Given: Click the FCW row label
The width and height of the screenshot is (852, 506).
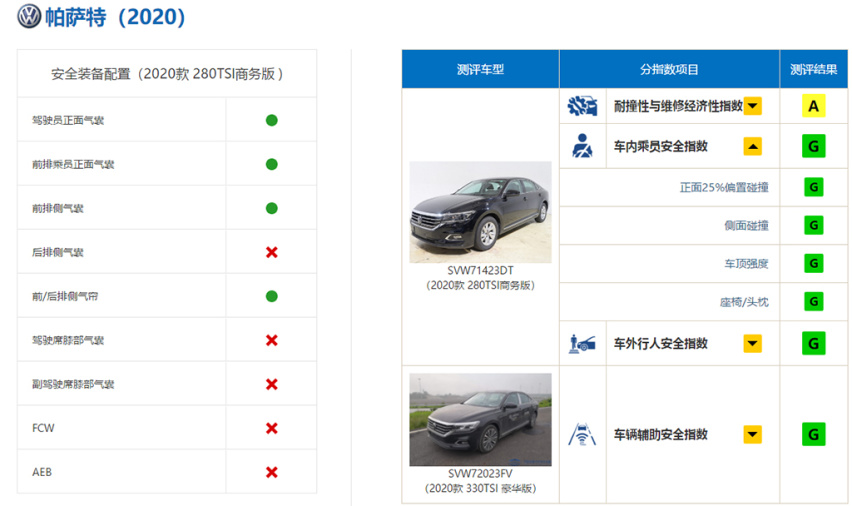Looking at the screenshot, I should pos(43,428).
